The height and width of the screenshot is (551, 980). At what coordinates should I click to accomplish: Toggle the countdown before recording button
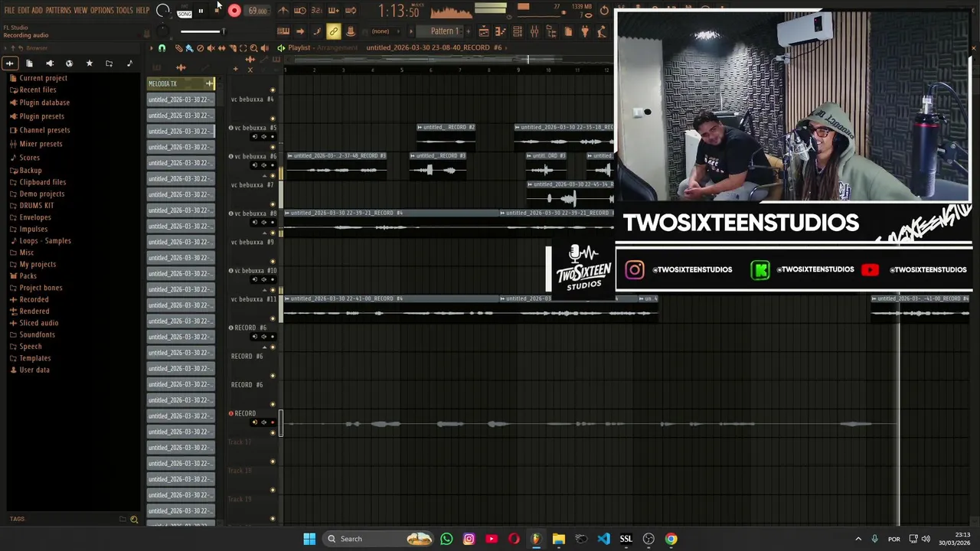click(x=317, y=11)
